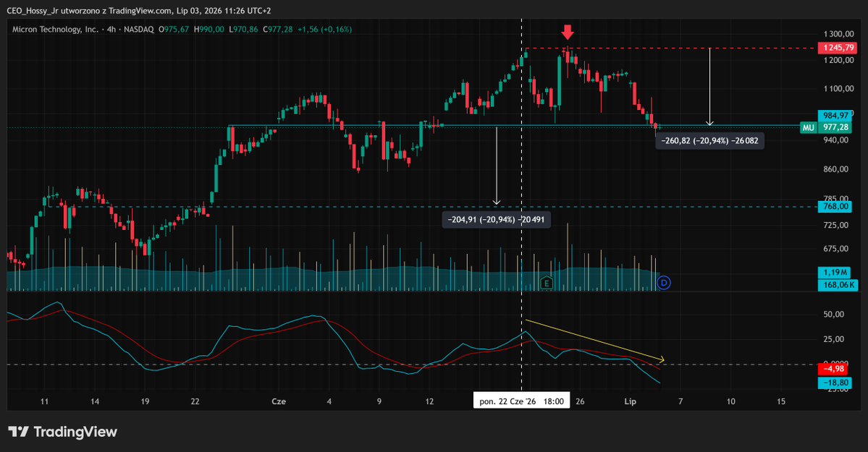Click the teal indicator value −18,80

point(835,383)
